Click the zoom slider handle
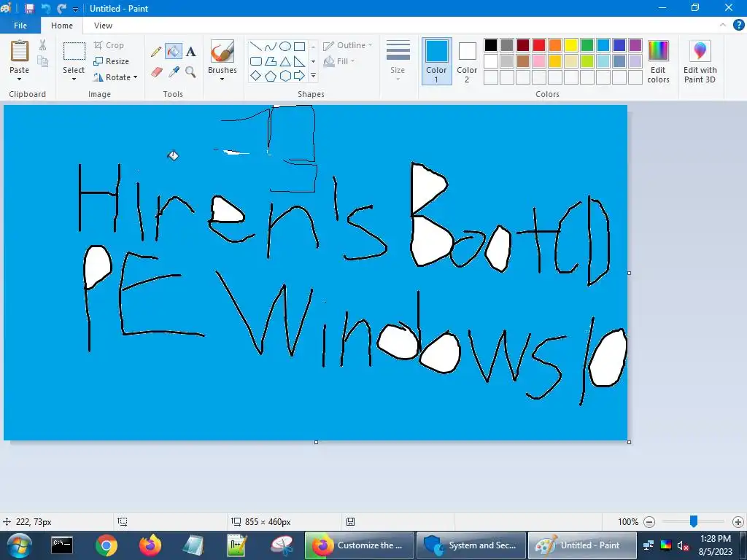Screen dimensions: 747x560 pyautogui.click(x=694, y=521)
